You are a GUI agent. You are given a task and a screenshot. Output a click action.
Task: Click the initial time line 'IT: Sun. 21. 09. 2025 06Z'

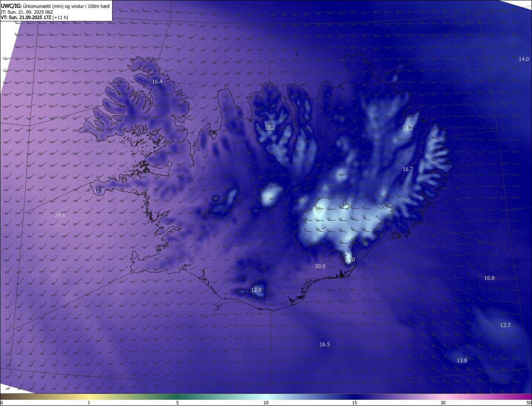click(27, 12)
